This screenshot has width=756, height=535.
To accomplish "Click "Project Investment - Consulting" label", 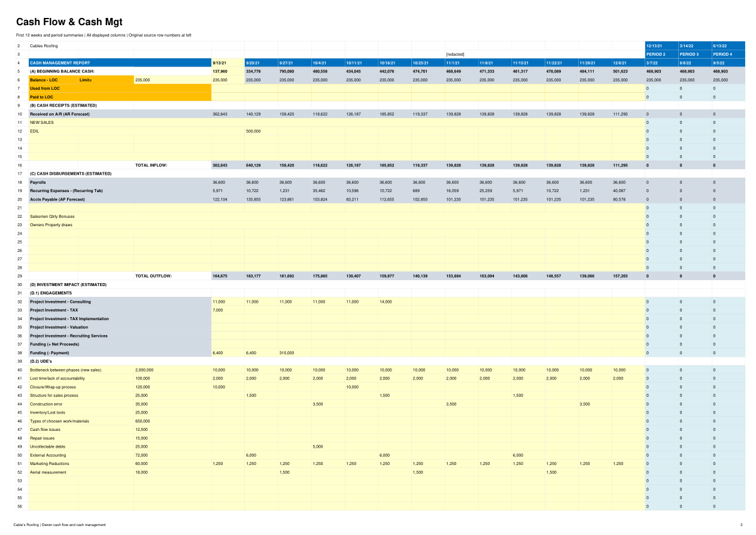I will click(60, 302).
